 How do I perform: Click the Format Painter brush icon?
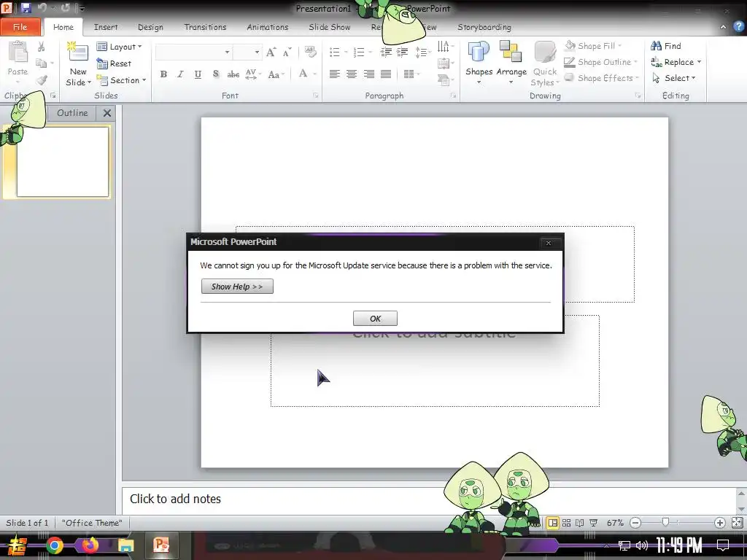[x=42, y=80]
